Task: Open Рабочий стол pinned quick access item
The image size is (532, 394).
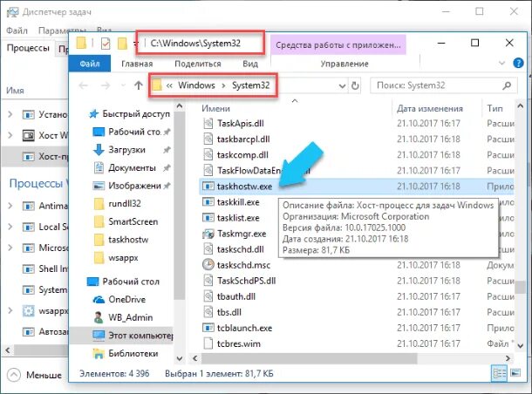Action: click(x=134, y=132)
